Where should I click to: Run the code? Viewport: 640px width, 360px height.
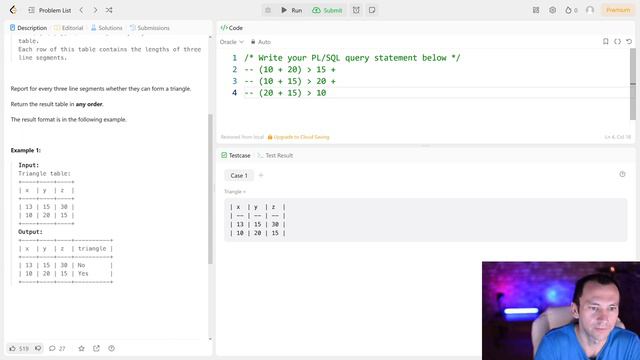click(291, 10)
